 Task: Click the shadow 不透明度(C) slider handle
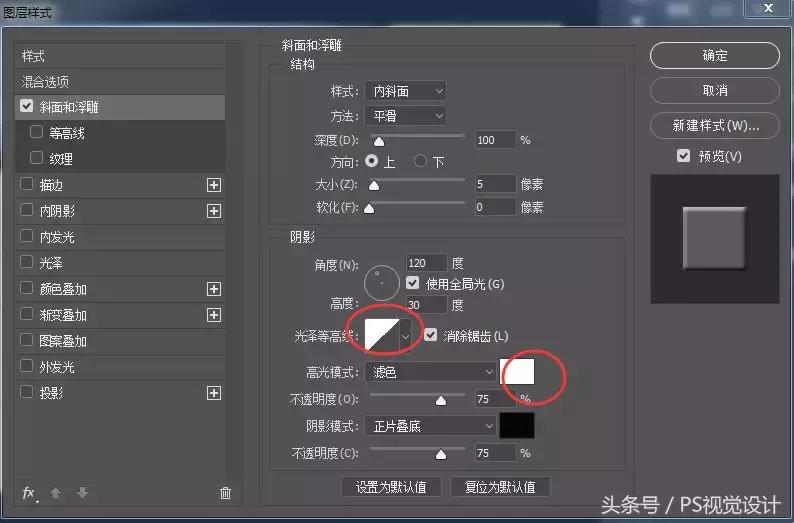[441, 454]
